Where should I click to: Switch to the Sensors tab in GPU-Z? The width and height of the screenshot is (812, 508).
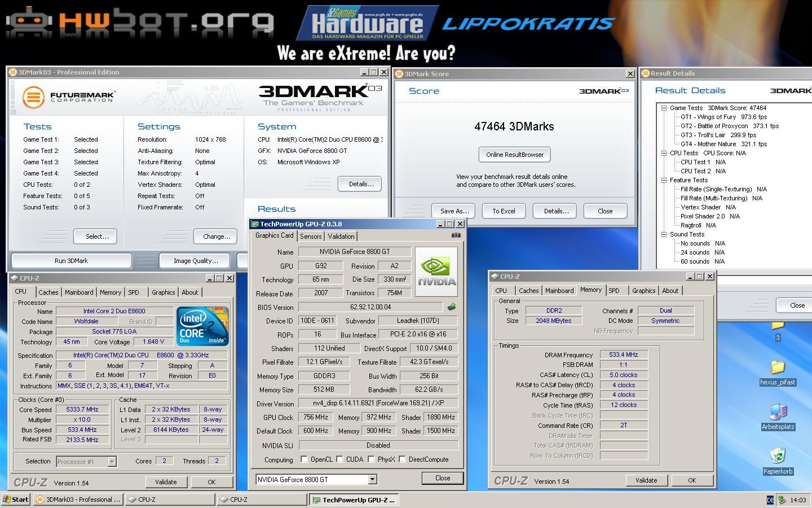tap(311, 237)
